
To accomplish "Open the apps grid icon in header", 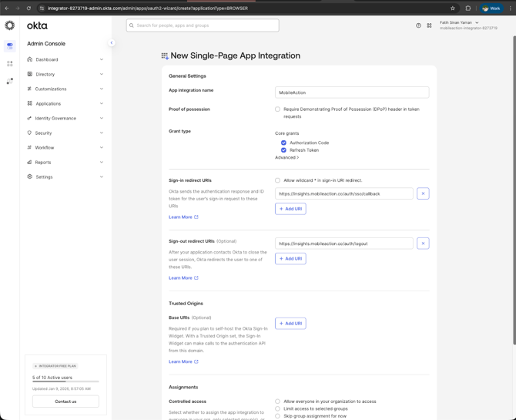I will (429, 25).
